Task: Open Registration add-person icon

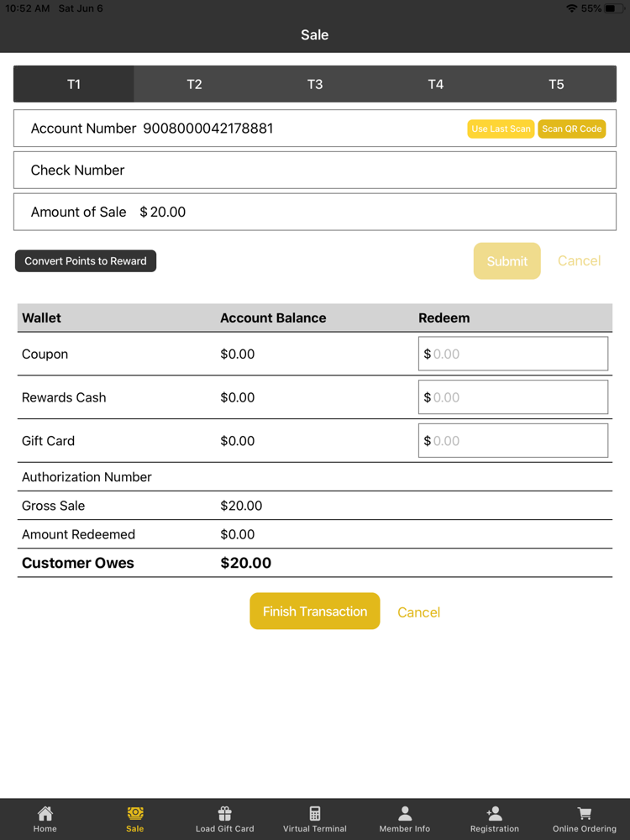Action: pyautogui.click(x=495, y=813)
